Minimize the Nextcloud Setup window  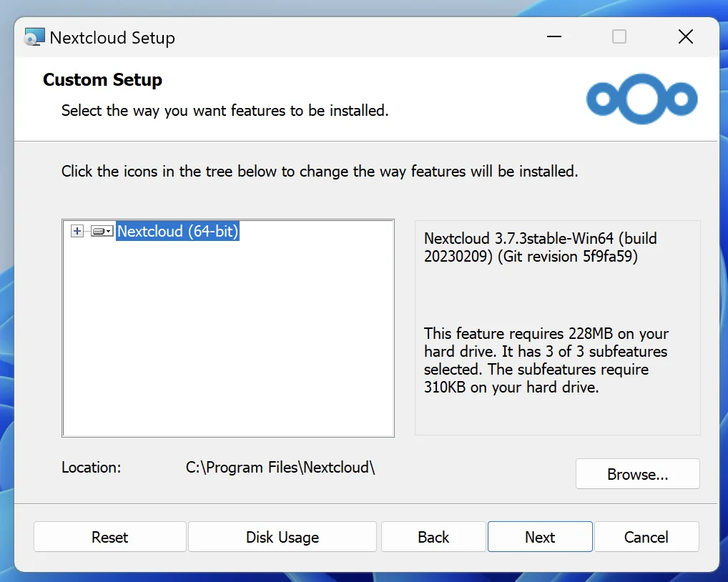click(x=554, y=36)
